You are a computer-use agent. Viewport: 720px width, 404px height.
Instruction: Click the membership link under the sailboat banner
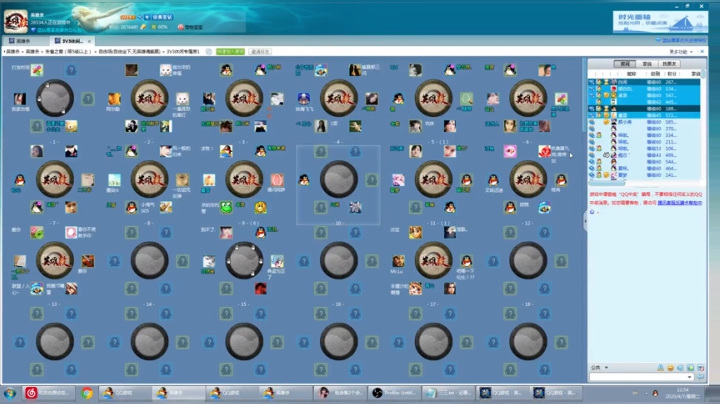coord(681,40)
